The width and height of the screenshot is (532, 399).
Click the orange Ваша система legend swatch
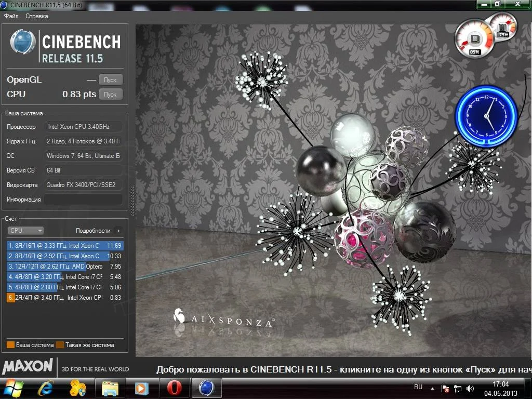[x=10, y=345]
